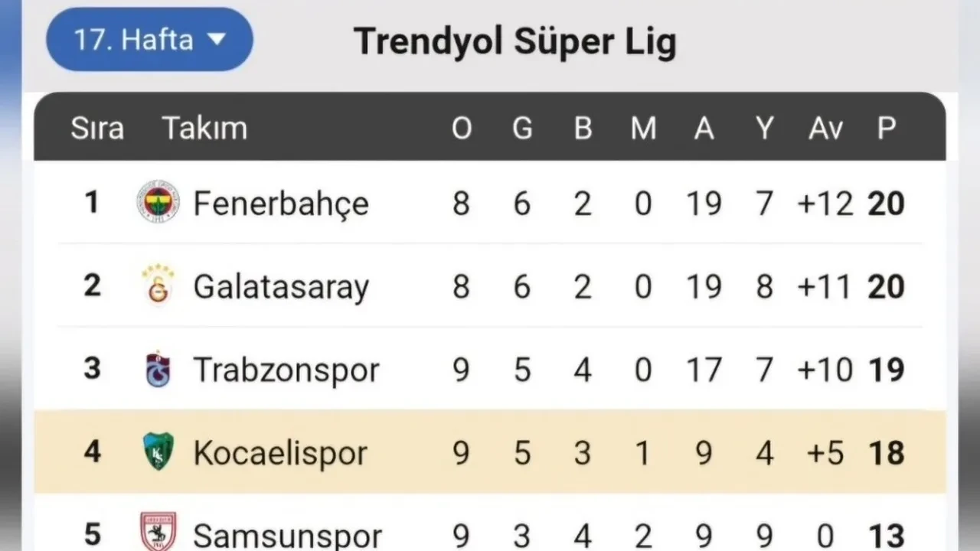This screenshot has width=980, height=551.
Task: Click the Trendyol Süper Lig title
Action: pyautogui.click(x=515, y=41)
